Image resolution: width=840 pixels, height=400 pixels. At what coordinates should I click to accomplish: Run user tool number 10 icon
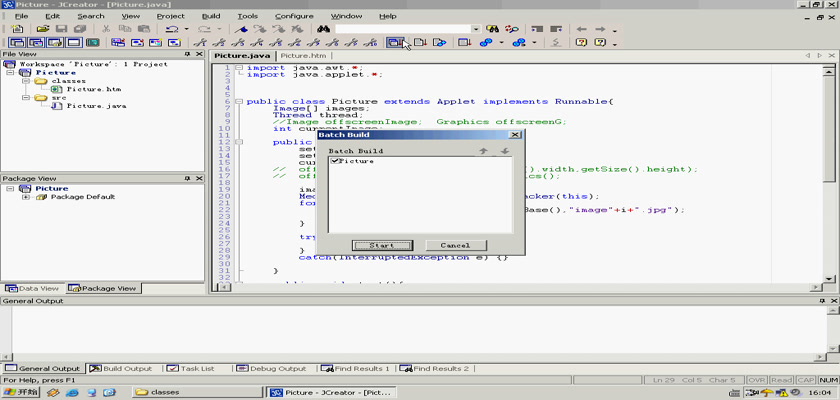[x=371, y=42]
